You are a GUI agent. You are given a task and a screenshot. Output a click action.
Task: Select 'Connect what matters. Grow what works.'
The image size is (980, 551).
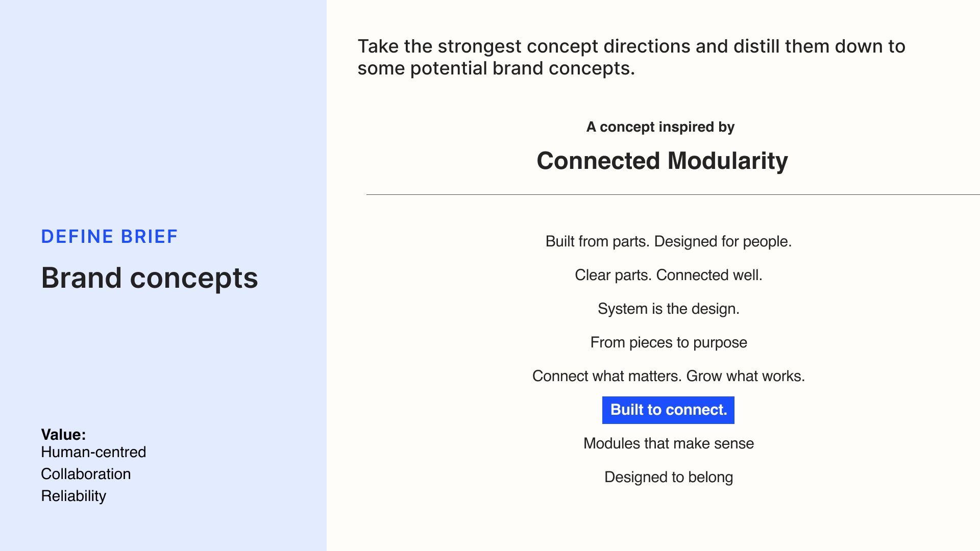[668, 376]
